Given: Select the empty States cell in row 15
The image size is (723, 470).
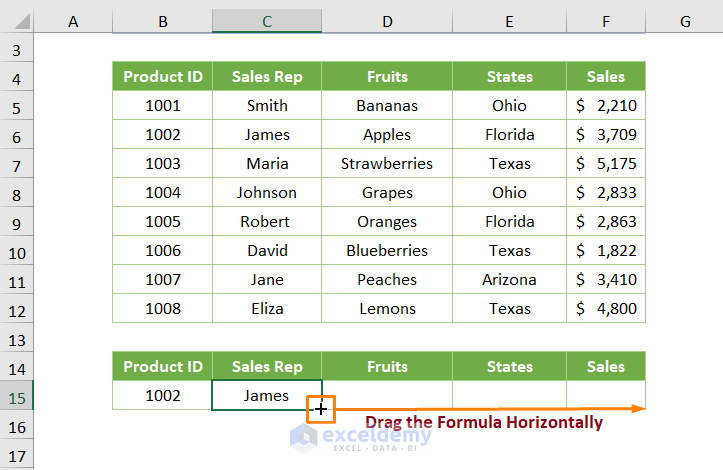Looking at the screenshot, I should click(509, 395).
